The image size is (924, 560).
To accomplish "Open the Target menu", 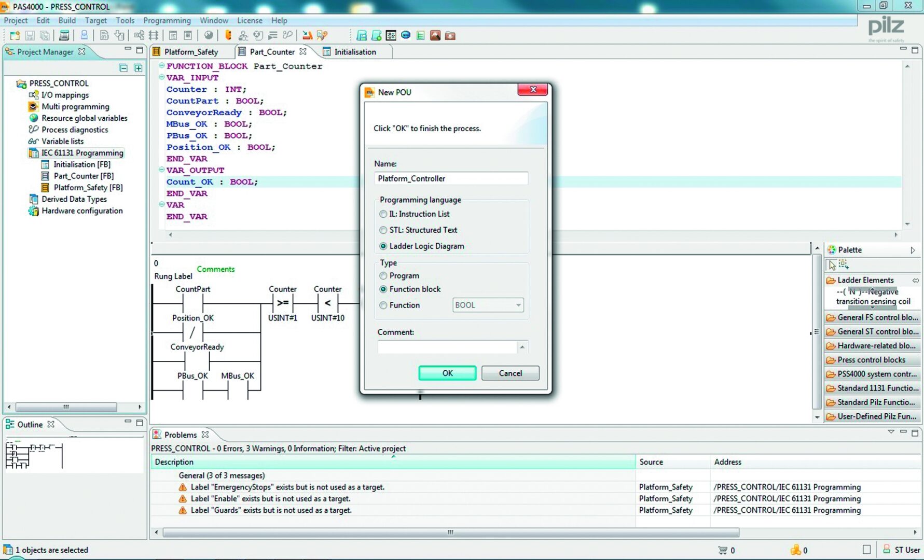I will tap(95, 20).
